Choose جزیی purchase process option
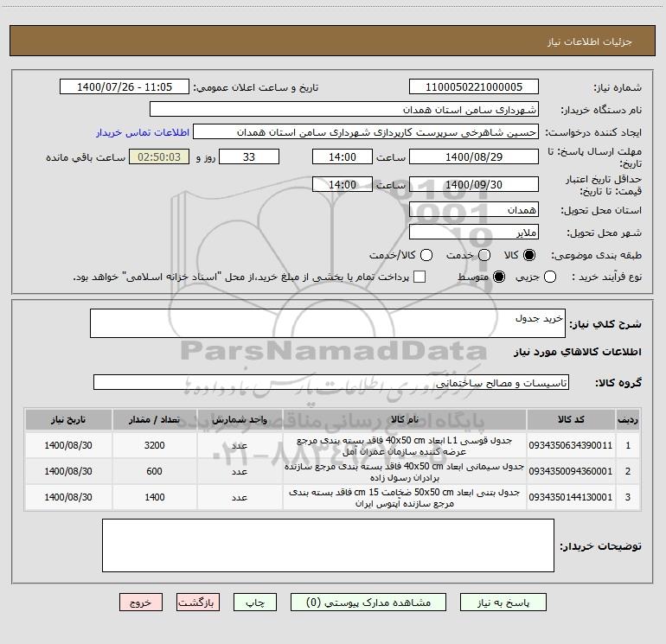The height and width of the screenshot is (644, 666). click(549, 277)
